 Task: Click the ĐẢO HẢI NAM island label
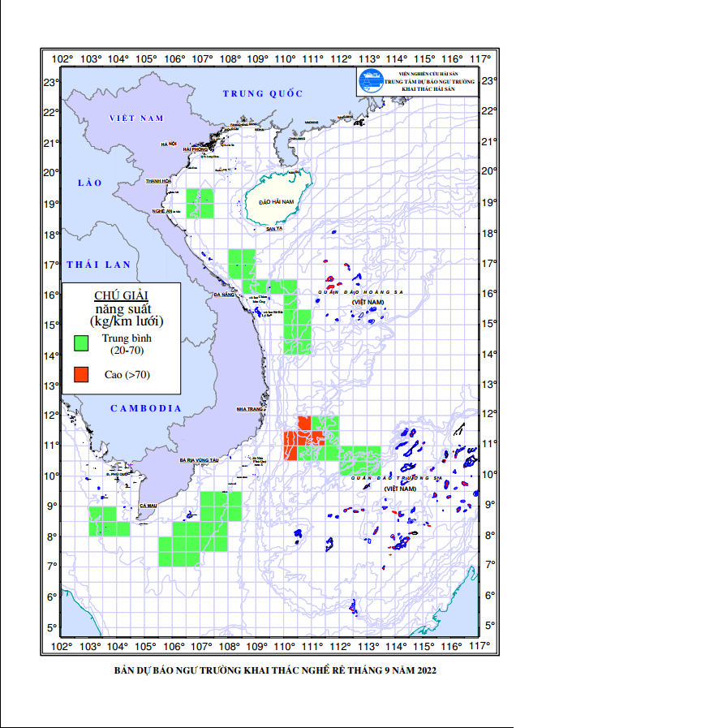pos(276,202)
